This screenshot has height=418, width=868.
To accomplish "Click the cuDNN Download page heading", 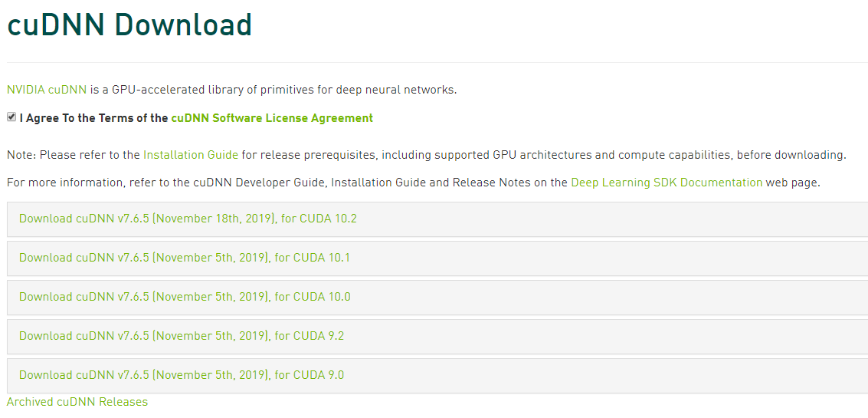I will coord(129,25).
